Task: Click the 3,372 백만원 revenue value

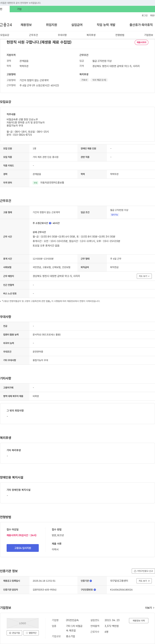Action: [x=112, y=626]
